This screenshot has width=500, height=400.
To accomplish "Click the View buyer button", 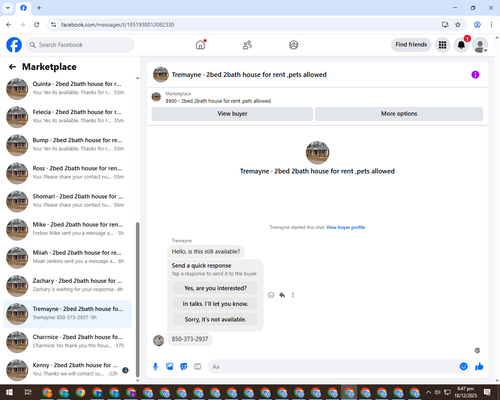I will click(232, 114).
